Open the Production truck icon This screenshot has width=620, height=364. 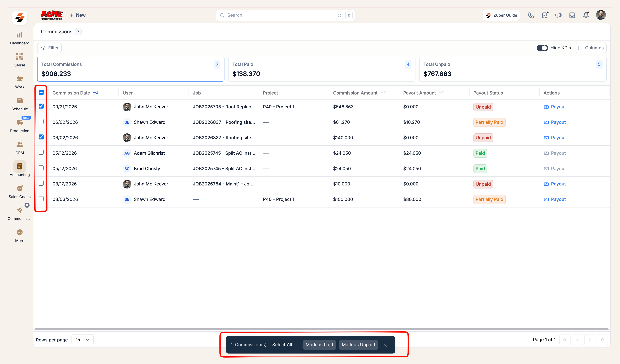(20, 122)
